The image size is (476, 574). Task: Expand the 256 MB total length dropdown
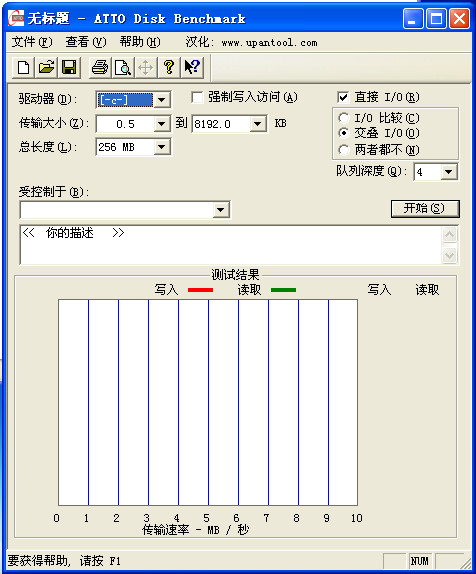[x=161, y=147]
